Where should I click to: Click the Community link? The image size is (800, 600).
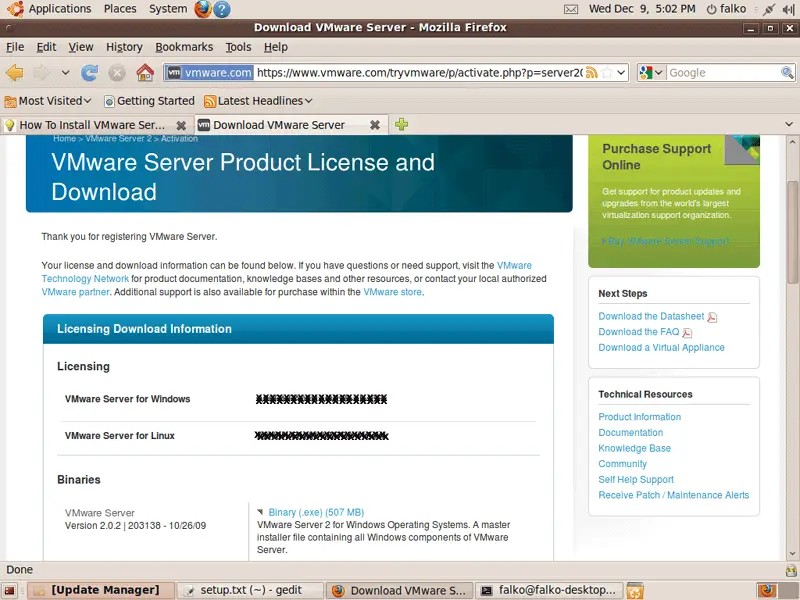[x=622, y=464]
